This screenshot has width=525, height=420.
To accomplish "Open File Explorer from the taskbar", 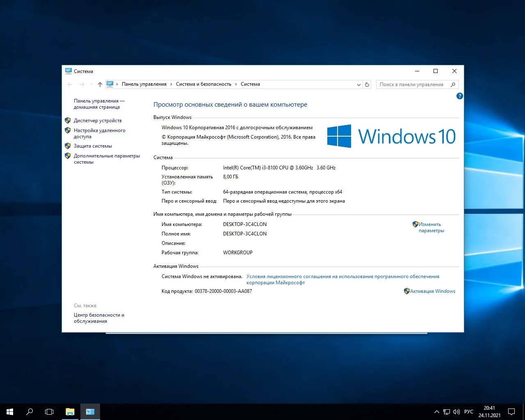I will tap(70, 411).
